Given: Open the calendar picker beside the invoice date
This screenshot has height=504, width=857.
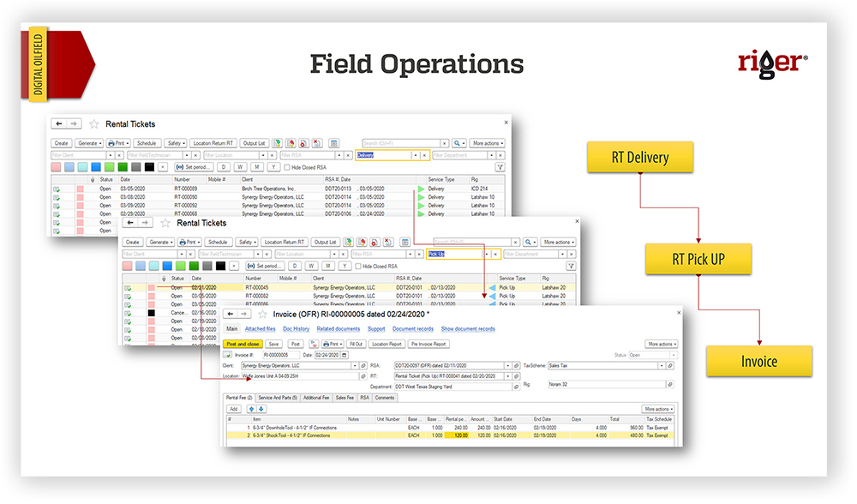Looking at the screenshot, I should [x=343, y=355].
